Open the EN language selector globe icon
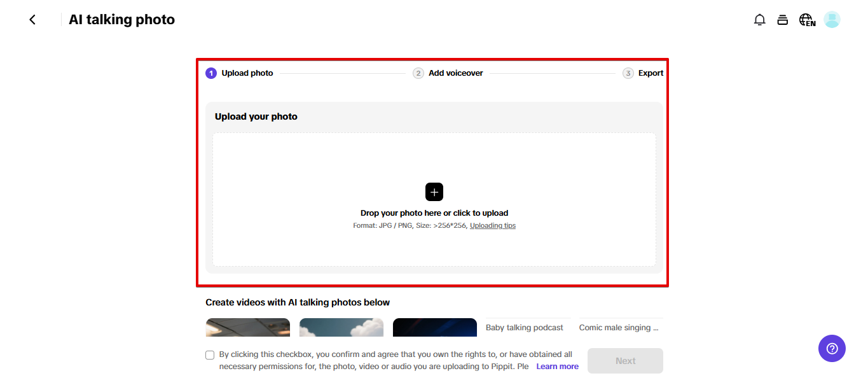Image resolution: width=868 pixels, height=385 pixels. tap(806, 19)
